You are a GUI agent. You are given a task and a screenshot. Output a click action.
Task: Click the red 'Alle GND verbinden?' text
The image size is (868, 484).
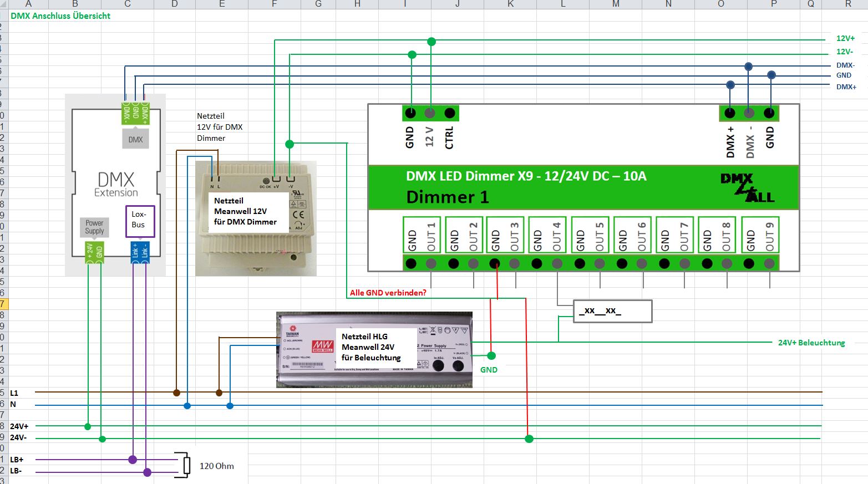pyautogui.click(x=388, y=293)
